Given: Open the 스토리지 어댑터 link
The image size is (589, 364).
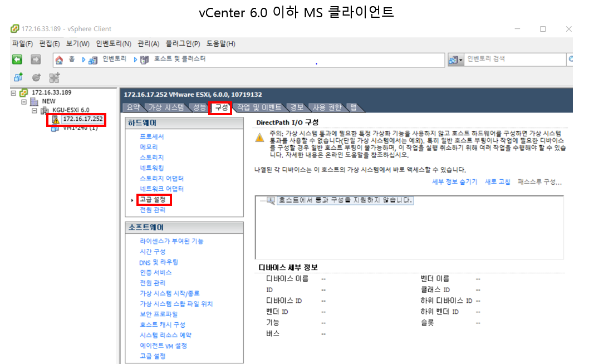Looking at the screenshot, I should click(161, 179).
